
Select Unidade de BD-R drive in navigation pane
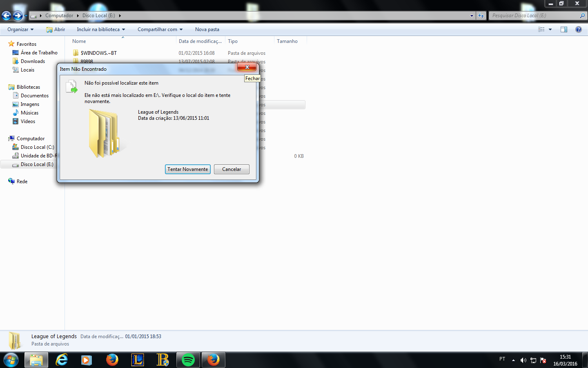coord(34,156)
